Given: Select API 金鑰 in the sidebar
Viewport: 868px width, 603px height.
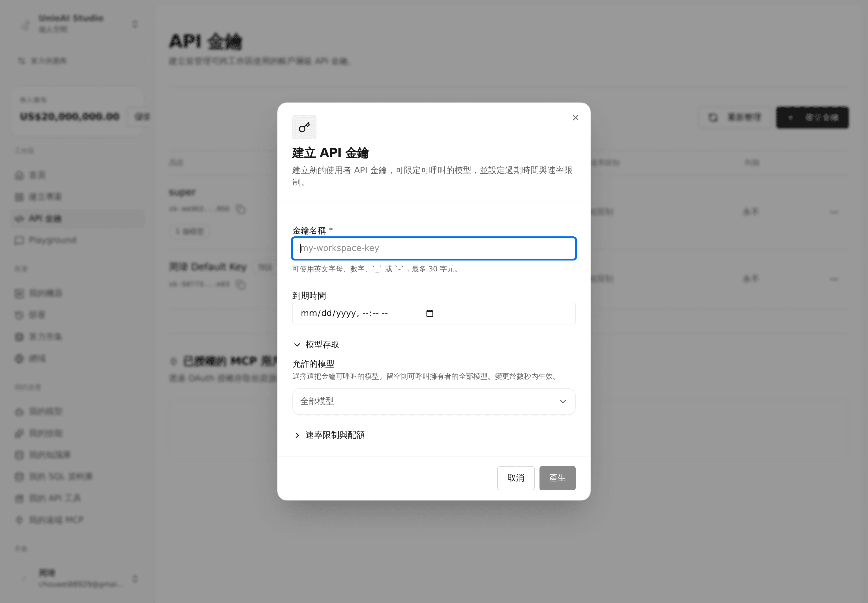Looking at the screenshot, I should (x=77, y=219).
